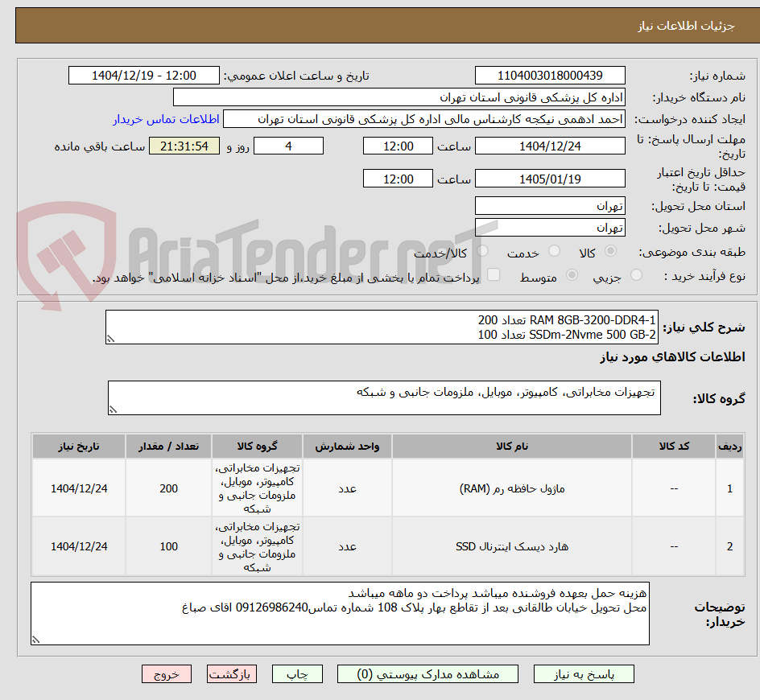
Task: Click the remaining time field 21:31:54
Action: (x=184, y=146)
